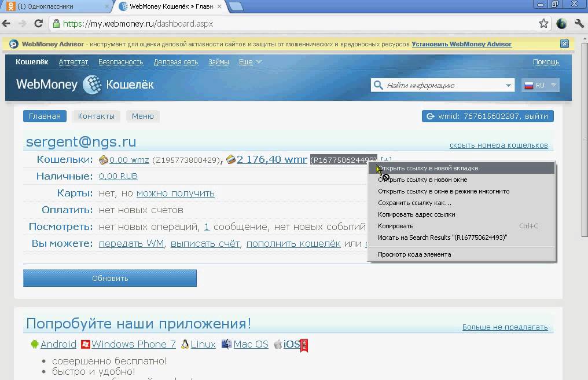Click the 0,00 RUB cash link
This screenshot has width=588, height=380.
[x=118, y=176]
